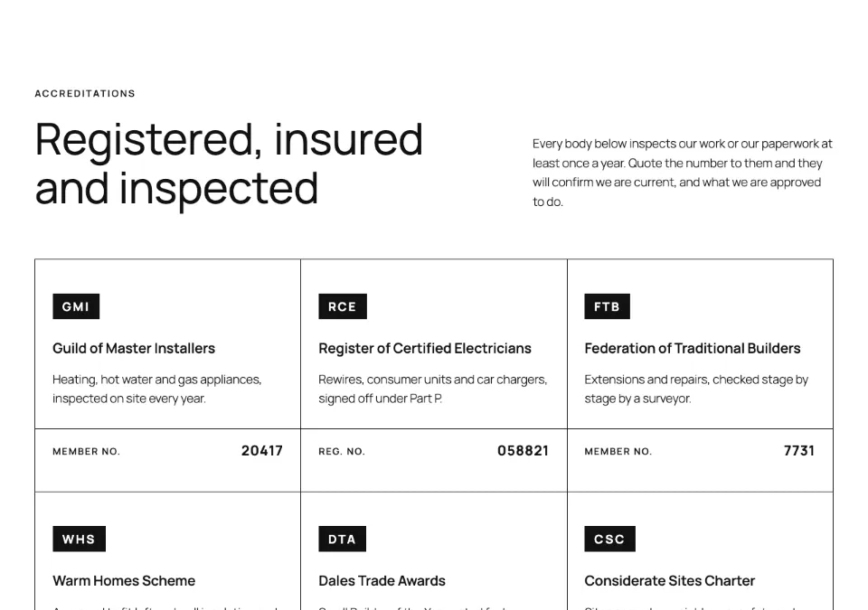Click the GMI badge icon
Viewport: 868px width, 610px height.
pos(76,306)
